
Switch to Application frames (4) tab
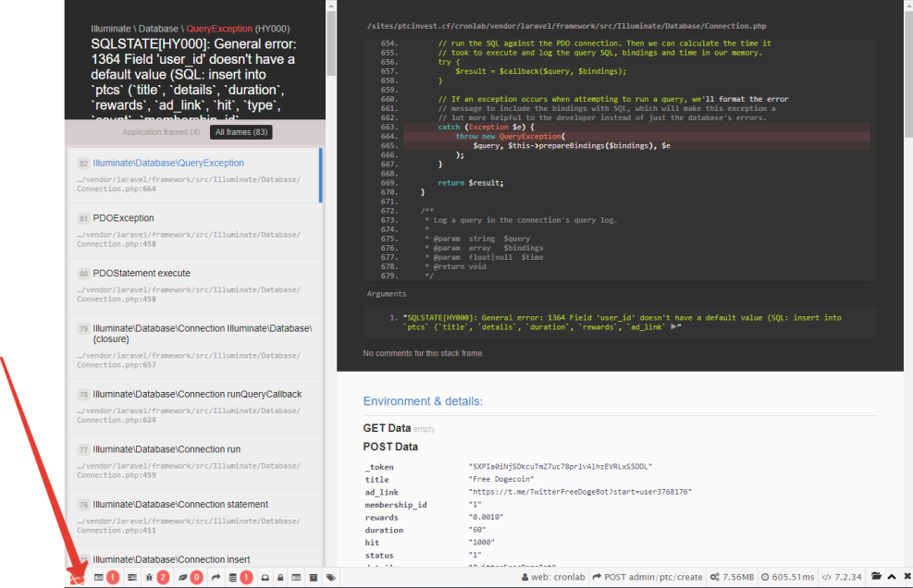[161, 132]
